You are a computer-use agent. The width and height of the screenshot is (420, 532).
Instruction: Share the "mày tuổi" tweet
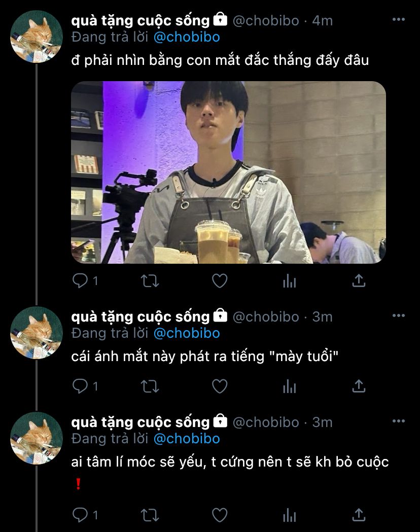[359, 386]
